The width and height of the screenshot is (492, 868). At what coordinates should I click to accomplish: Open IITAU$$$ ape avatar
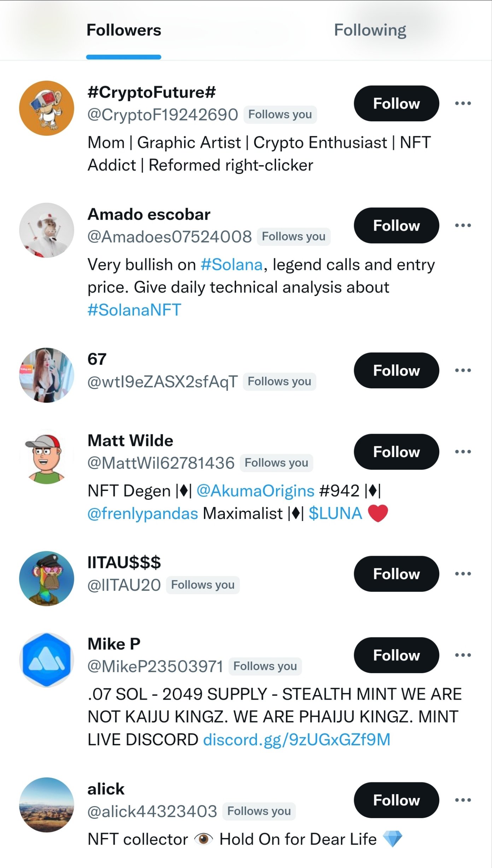pyautogui.click(x=47, y=579)
